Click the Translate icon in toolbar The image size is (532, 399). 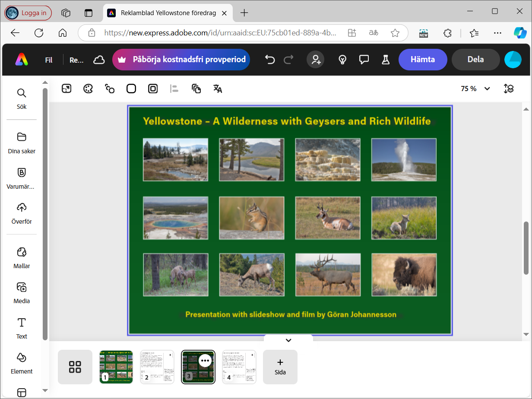click(218, 89)
